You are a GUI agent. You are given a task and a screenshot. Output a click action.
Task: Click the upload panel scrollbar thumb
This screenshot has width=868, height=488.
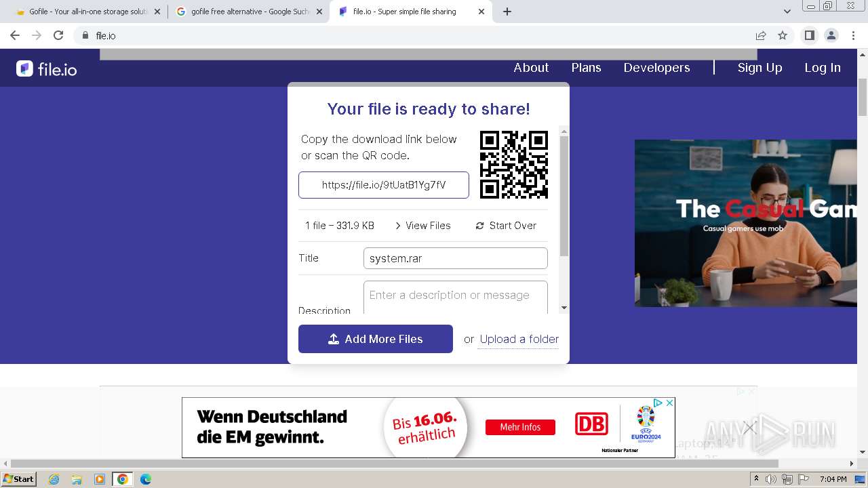click(x=564, y=196)
